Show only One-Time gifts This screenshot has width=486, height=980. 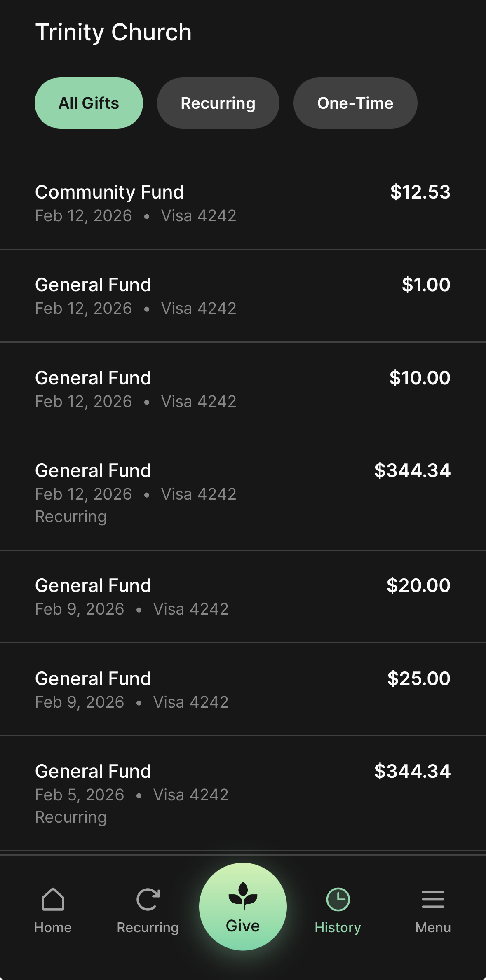[x=355, y=103]
